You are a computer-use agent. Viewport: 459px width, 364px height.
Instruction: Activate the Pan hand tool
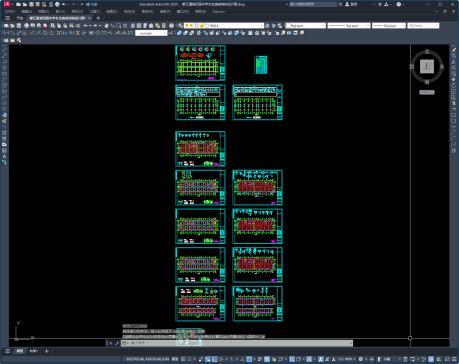106,26
